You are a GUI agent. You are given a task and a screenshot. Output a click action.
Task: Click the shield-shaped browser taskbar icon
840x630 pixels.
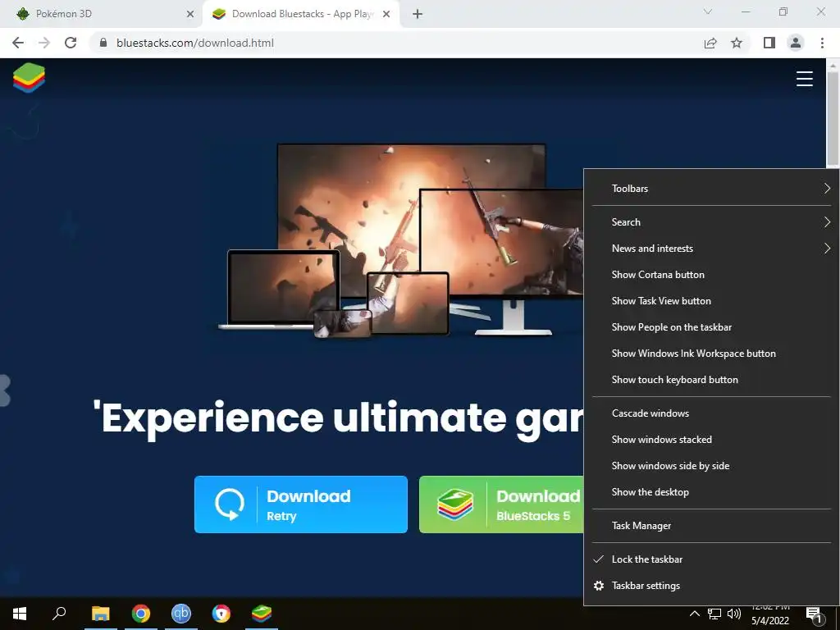(x=221, y=614)
